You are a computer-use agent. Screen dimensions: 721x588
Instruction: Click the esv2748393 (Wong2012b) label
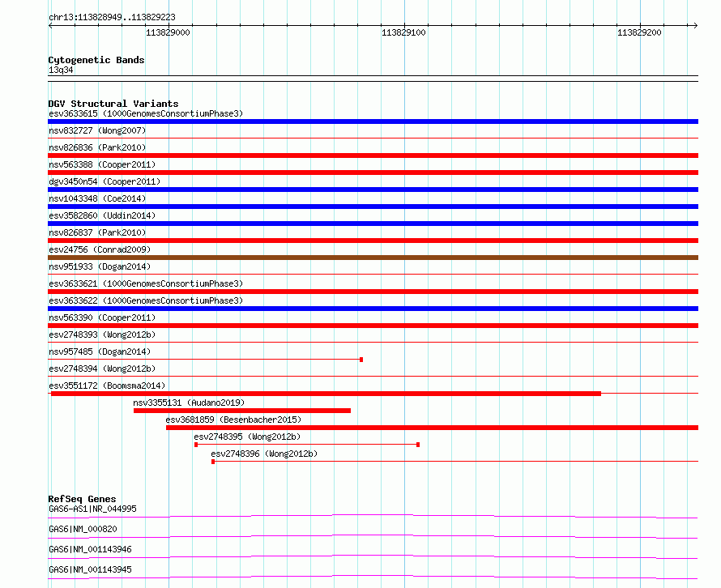102,334
